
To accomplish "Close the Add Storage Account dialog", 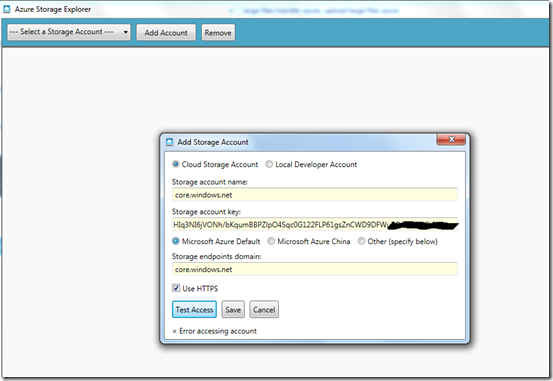I will click(451, 139).
